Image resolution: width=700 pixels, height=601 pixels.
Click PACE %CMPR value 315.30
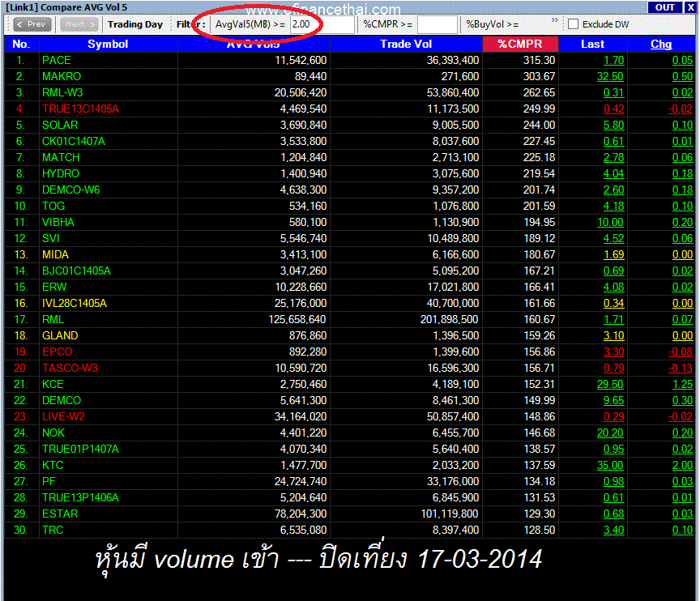tap(540, 60)
